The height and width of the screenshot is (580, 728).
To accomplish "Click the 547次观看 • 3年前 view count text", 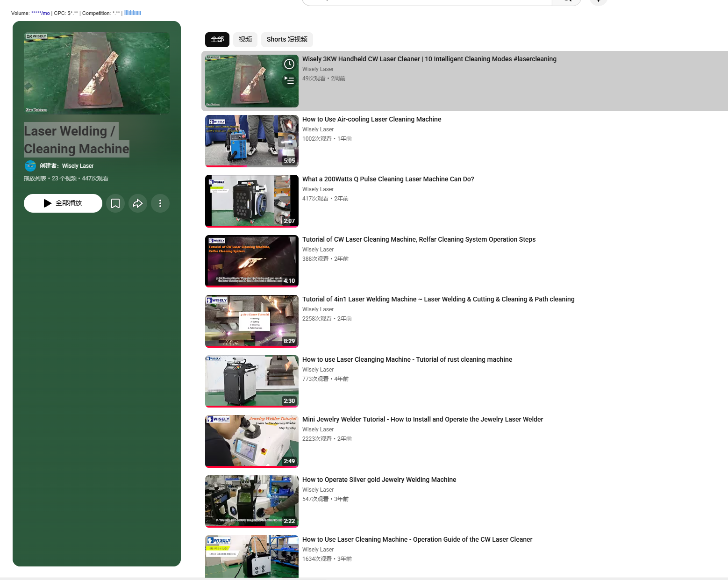I will coord(325,499).
